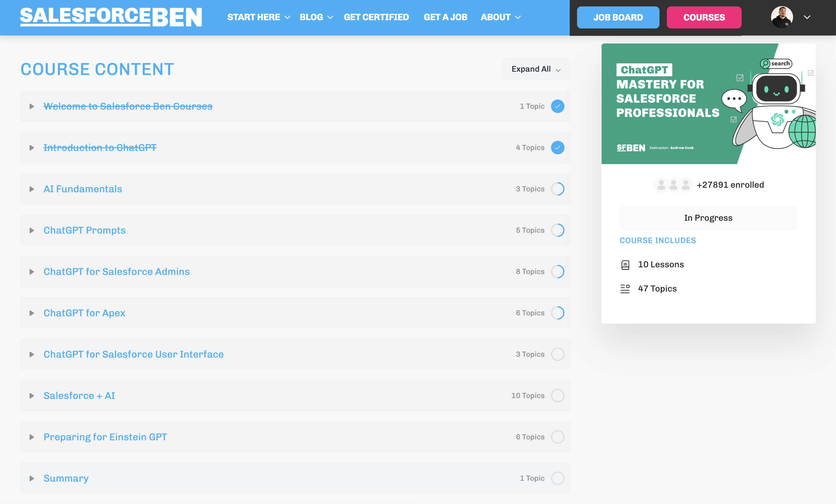Image resolution: width=836 pixels, height=504 pixels.
Task: Open the About menu
Action: click(500, 17)
